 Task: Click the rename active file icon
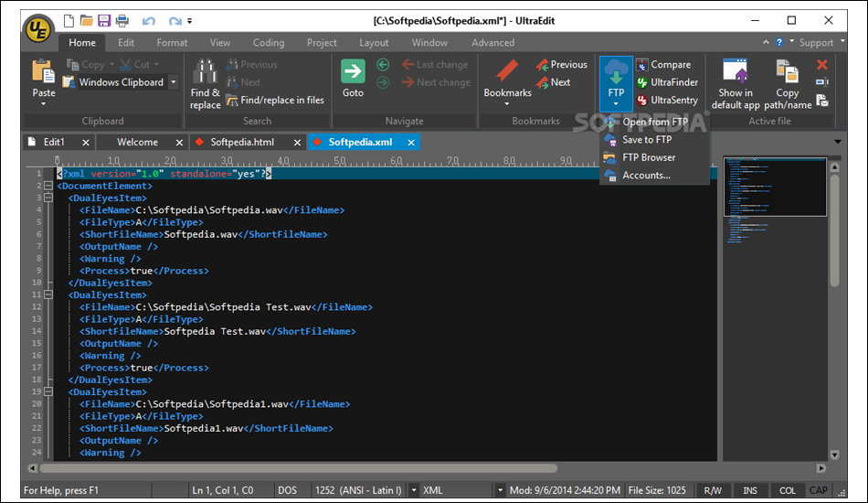point(822,82)
